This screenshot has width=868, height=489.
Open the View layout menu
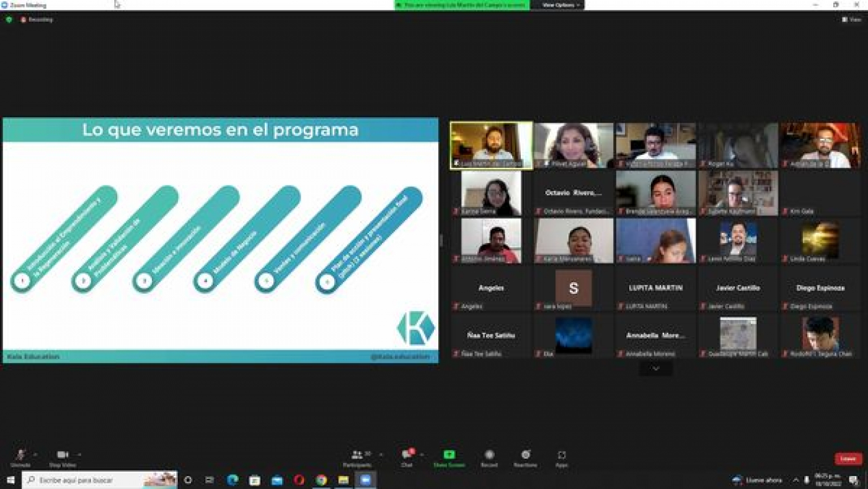tap(852, 20)
